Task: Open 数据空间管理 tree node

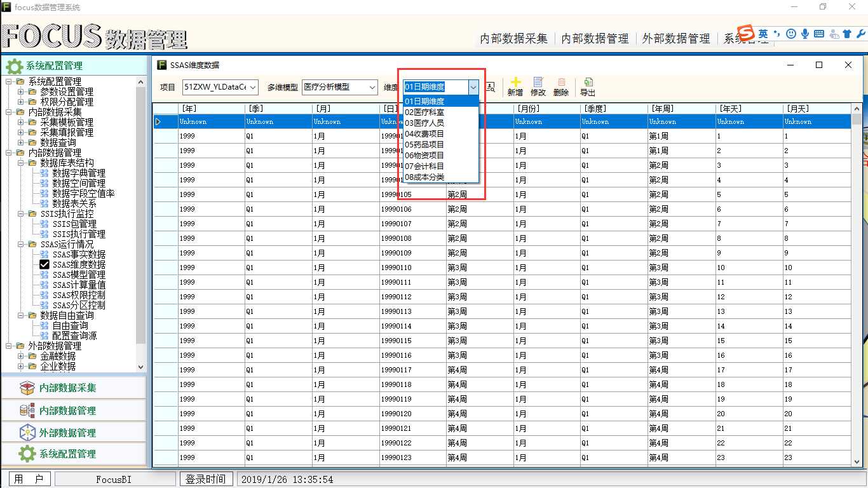Action: click(x=79, y=183)
